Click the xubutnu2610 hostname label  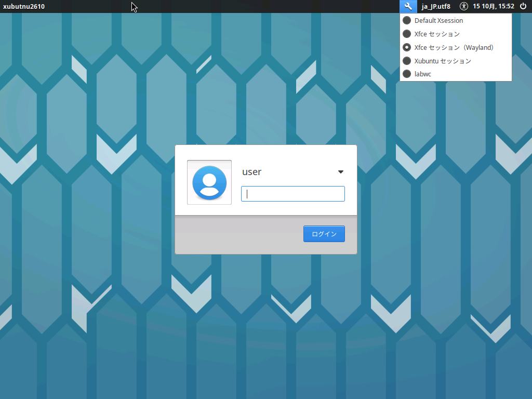pyautogui.click(x=24, y=6)
